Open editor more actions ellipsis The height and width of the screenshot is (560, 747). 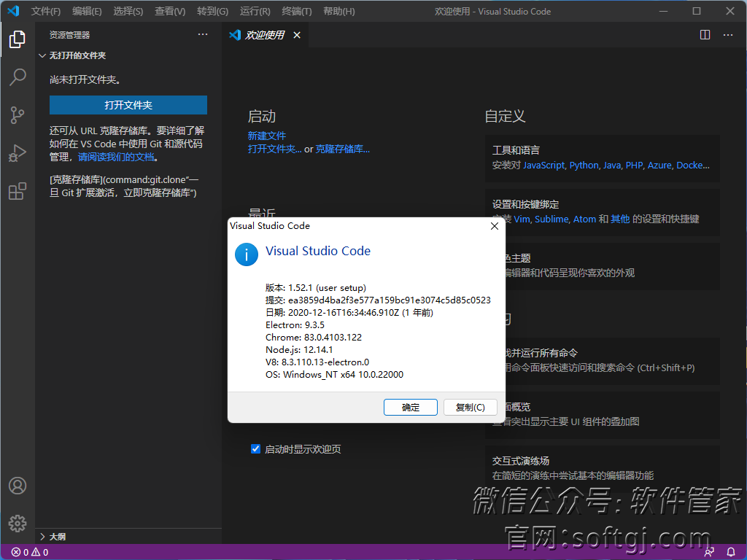point(728,35)
